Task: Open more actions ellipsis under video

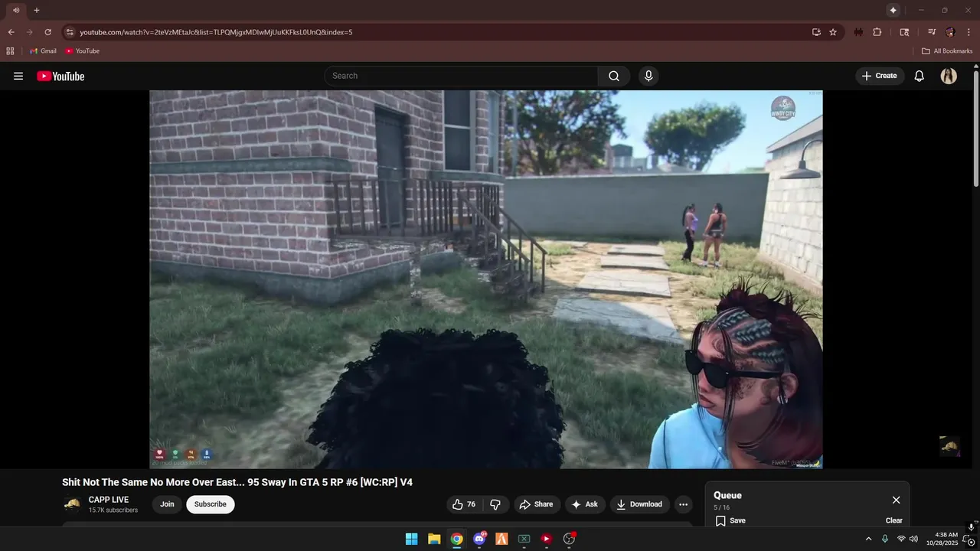Action: coord(683,504)
